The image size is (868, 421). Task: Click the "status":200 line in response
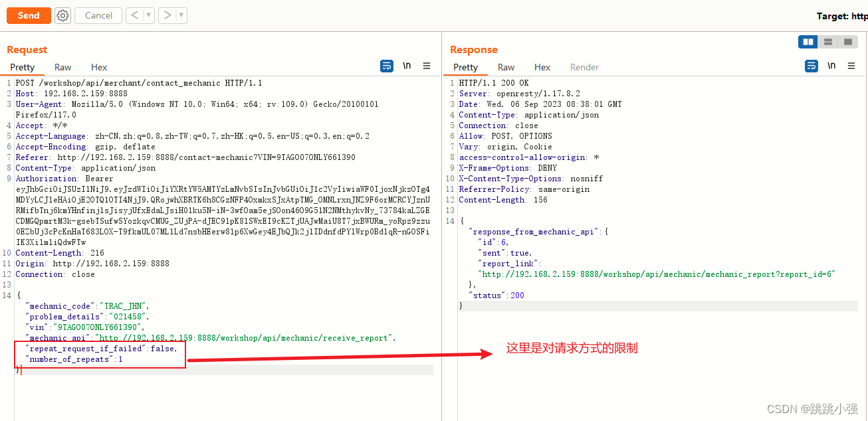pos(496,295)
